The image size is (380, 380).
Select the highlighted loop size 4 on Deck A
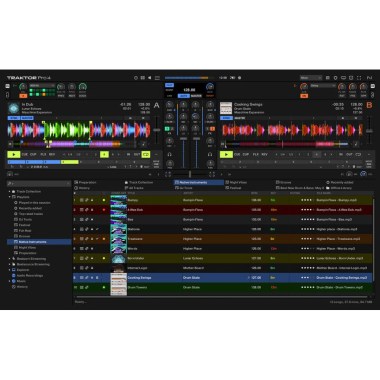click(x=104, y=154)
